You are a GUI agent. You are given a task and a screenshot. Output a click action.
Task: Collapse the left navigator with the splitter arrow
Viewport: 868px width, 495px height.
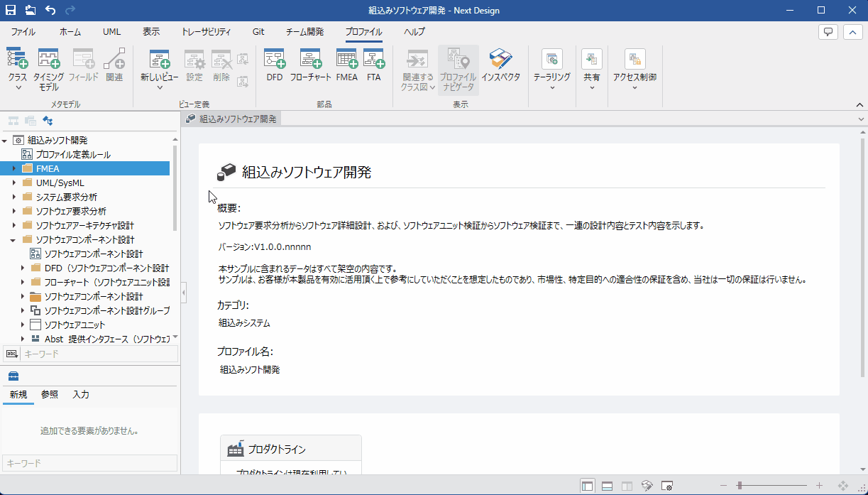point(184,292)
